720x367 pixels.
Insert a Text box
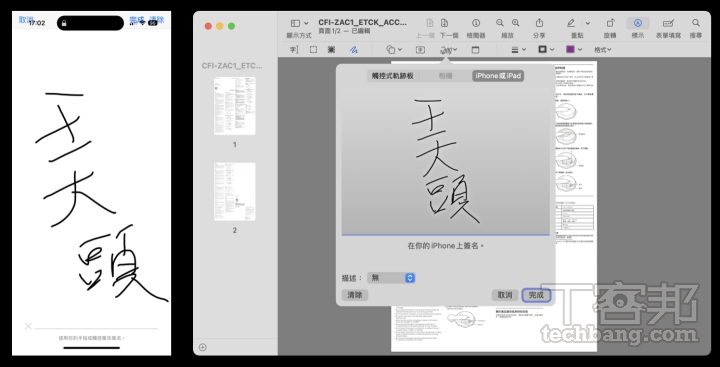click(x=420, y=50)
